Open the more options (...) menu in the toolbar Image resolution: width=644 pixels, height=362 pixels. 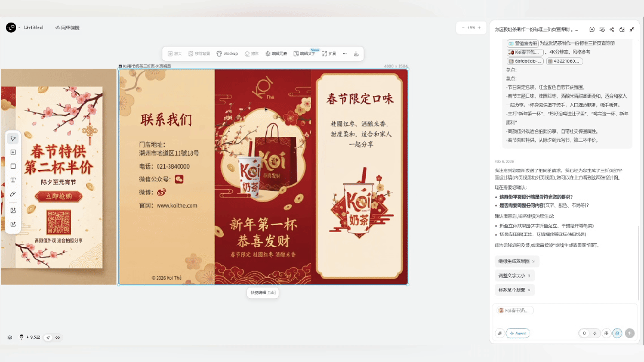344,53
